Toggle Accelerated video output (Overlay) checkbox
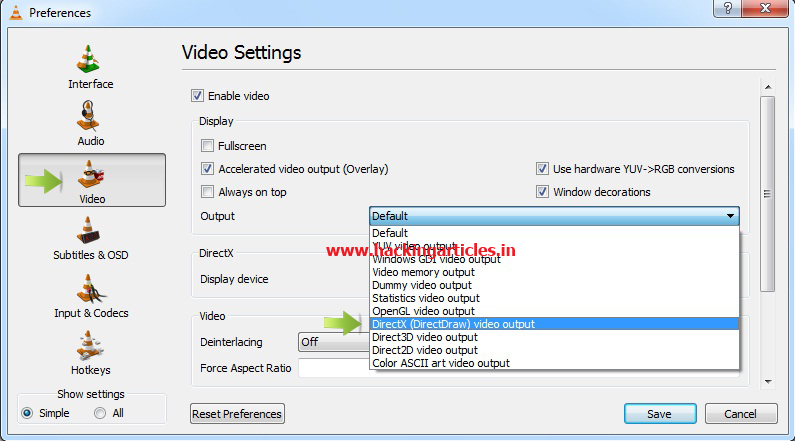The width and height of the screenshot is (795, 441). (207, 169)
